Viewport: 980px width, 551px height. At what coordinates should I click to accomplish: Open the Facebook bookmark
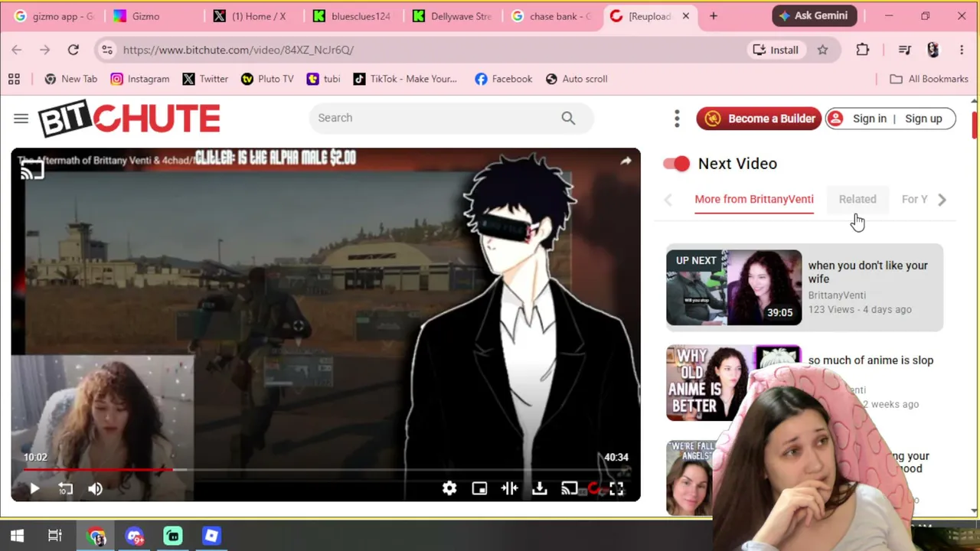[x=503, y=79]
